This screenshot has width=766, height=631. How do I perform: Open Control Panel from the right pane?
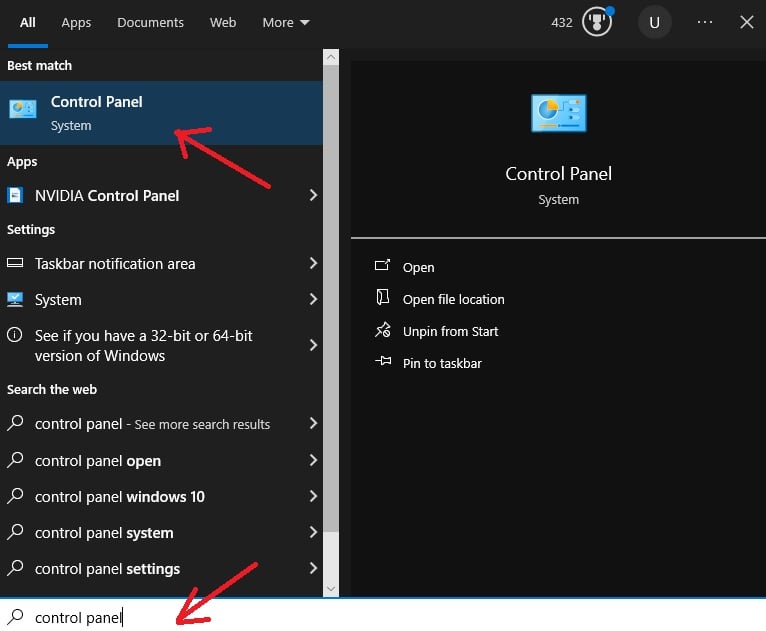[418, 267]
